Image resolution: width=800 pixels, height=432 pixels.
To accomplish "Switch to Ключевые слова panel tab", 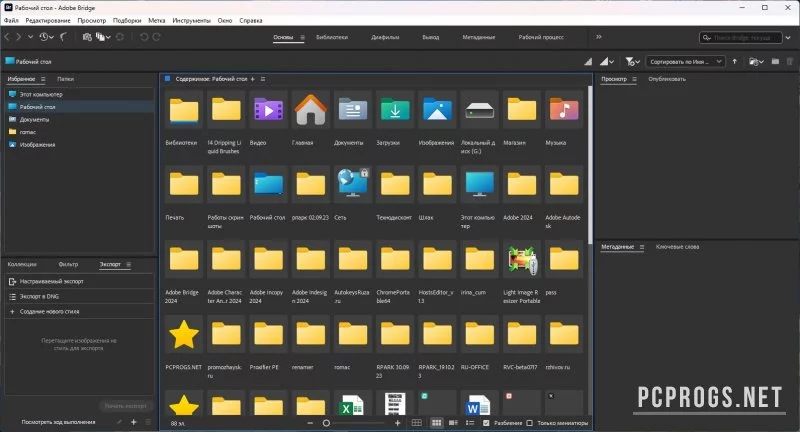I will (x=678, y=247).
